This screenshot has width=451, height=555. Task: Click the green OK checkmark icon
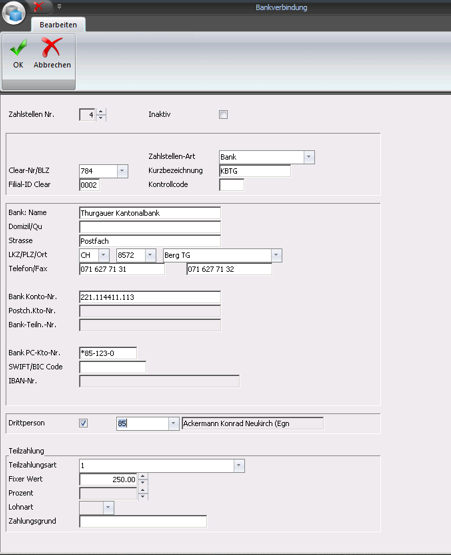(18, 48)
